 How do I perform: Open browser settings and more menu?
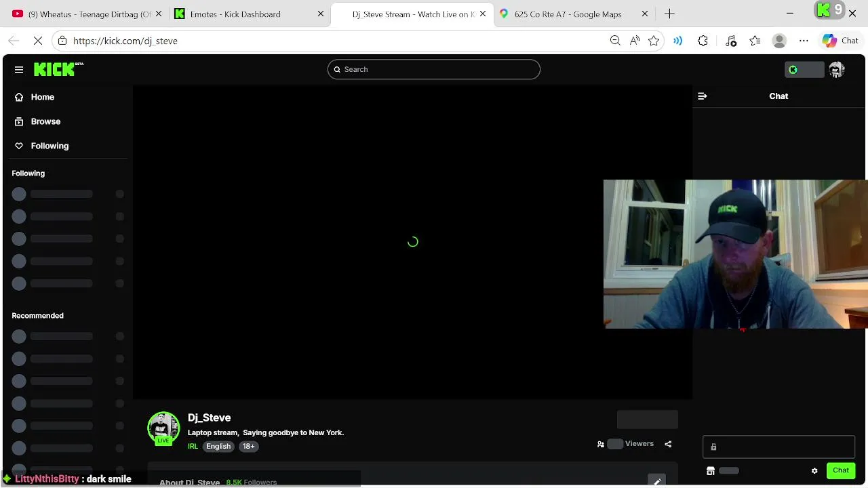click(804, 41)
